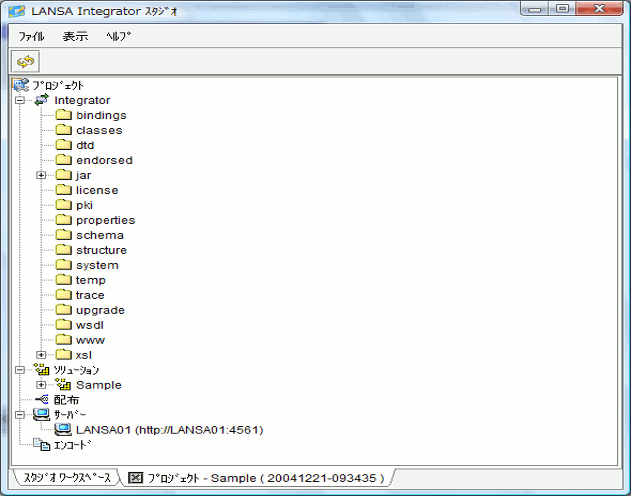Click the bindings folder icon
The height and width of the screenshot is (496, 631).
point(64,115)
